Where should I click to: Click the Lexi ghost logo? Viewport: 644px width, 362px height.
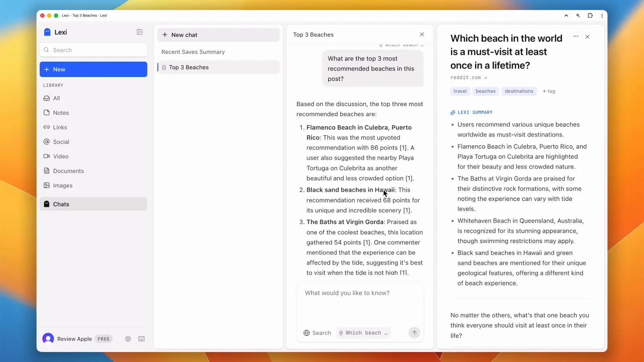coord(47,32)
